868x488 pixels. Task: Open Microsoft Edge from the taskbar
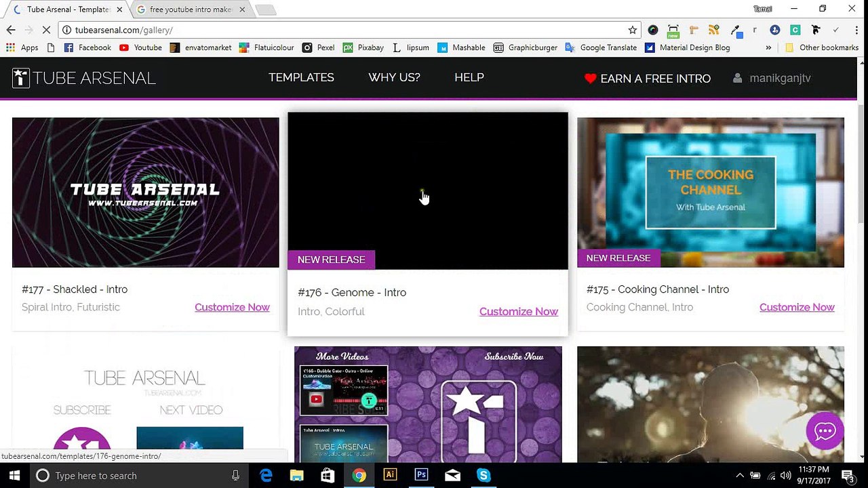(266, 475)
